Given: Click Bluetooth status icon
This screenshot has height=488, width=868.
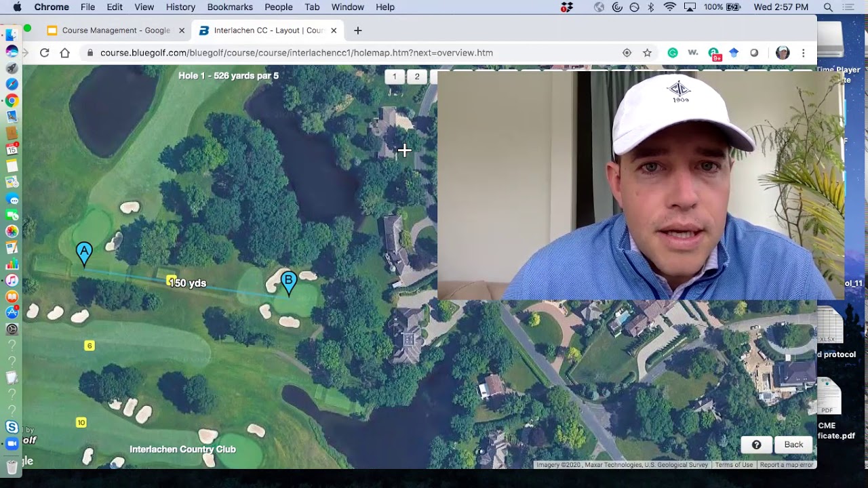Looking at the screenshot, I should click(651, 7).
